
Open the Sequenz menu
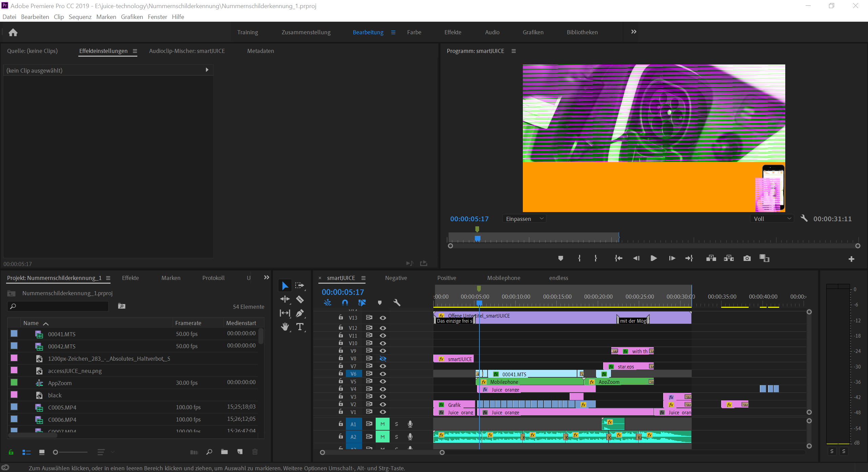[x=80, y=17]
